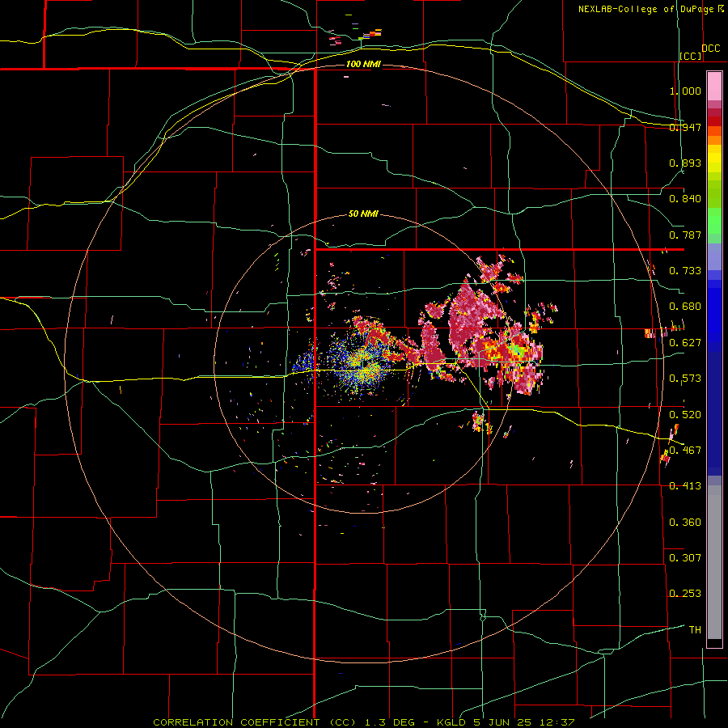The image size is (728, 728).
Task: Select the 0.947 scale value
Action: point(685,127)
